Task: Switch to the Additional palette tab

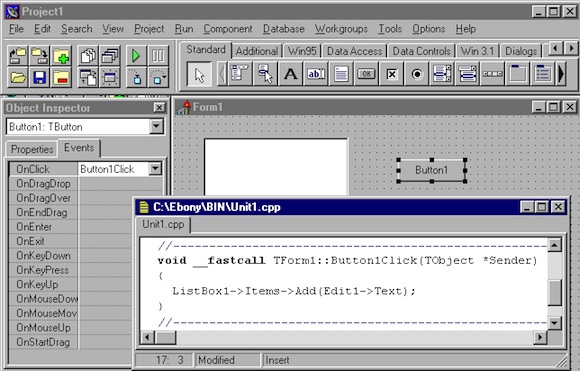Action: pyautogui.click(x=257, y=51)
